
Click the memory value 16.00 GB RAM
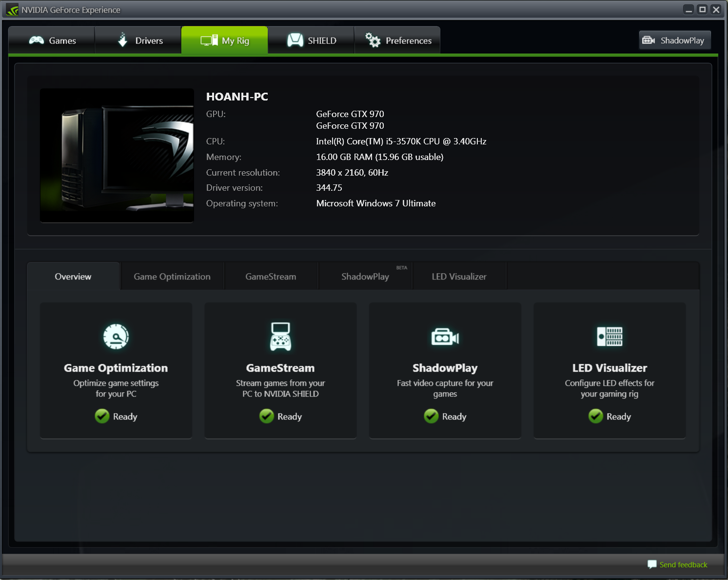click(x=380, y=157)
